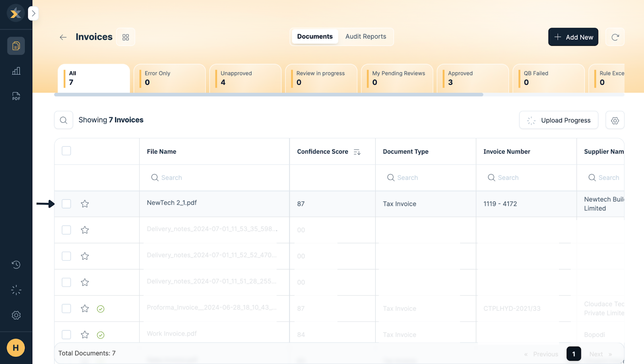Click the Invoice Number column header
The width and height of the screenshot is (644, 364).
[507, 152]
